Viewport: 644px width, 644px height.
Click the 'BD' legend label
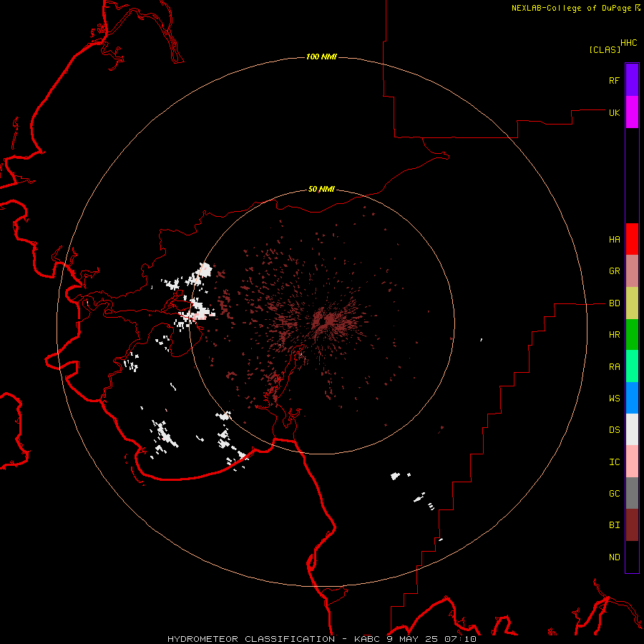pyautogui.click(x=615, y=303)
